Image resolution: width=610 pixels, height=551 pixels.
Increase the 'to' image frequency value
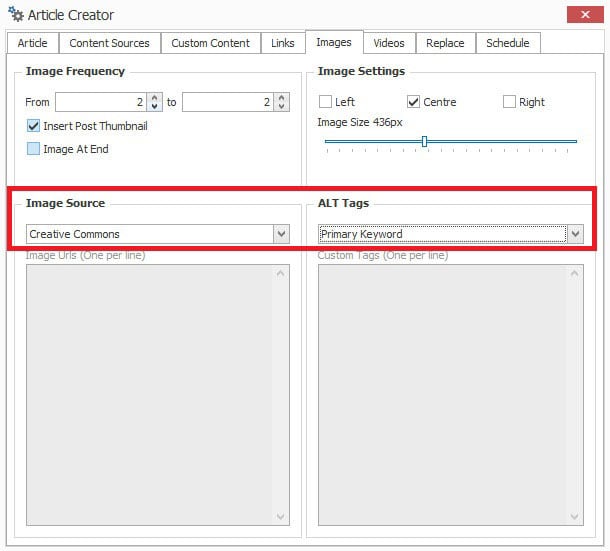(x=282, y=97)
